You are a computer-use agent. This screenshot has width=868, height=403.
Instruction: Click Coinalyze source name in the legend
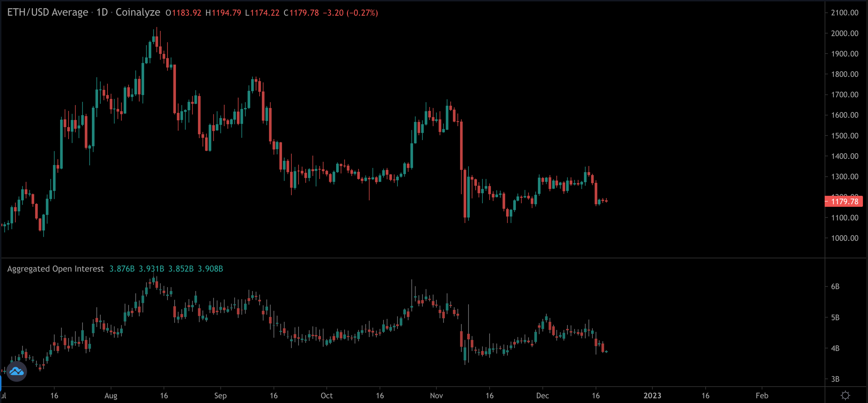138,12
